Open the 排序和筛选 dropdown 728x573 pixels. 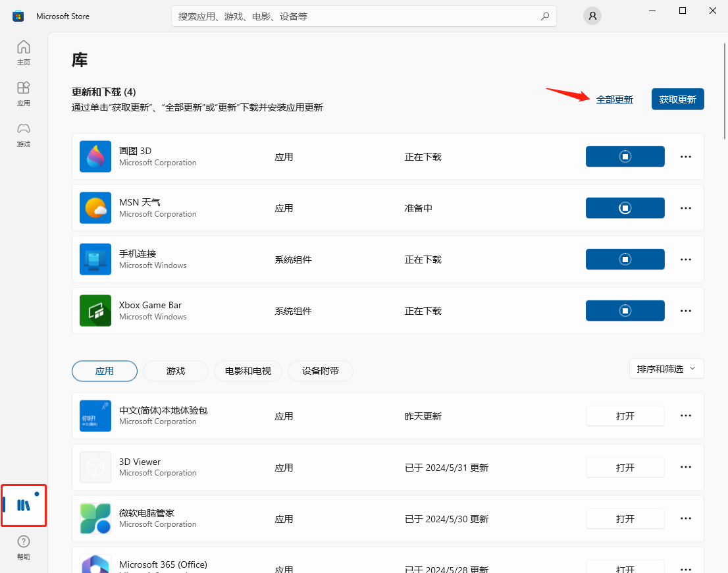(x=666, y=368)
